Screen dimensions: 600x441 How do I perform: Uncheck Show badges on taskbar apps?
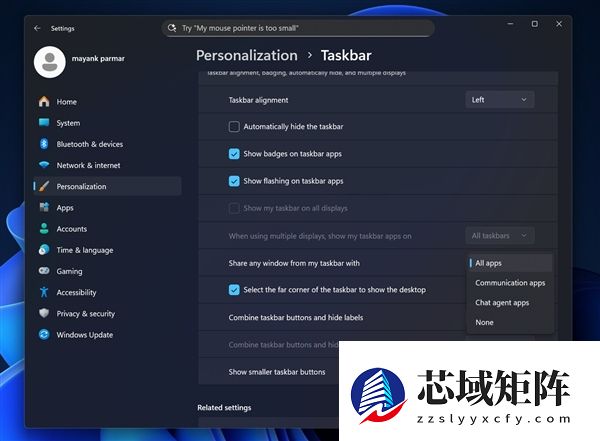click(x=234, y=154)
